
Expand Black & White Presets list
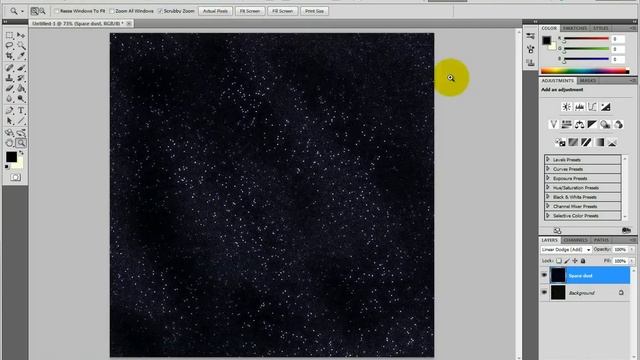(x=548, y=197)
